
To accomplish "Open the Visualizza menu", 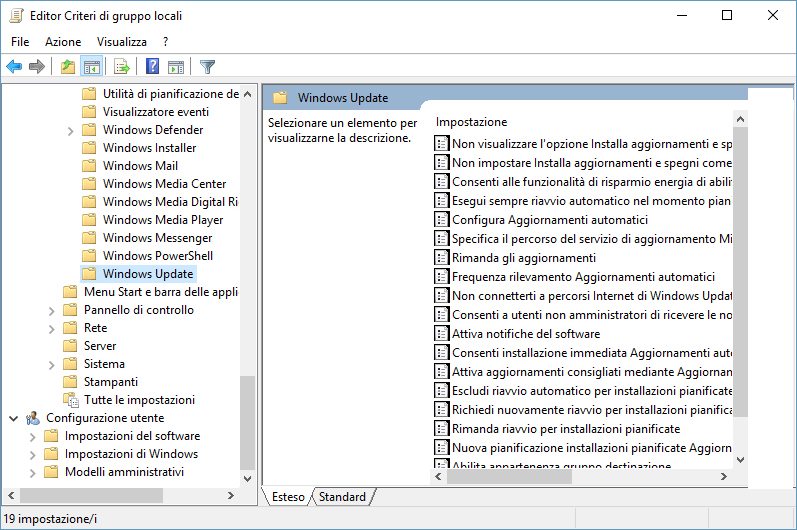I will pyautogui.click(x=122, y=42).
